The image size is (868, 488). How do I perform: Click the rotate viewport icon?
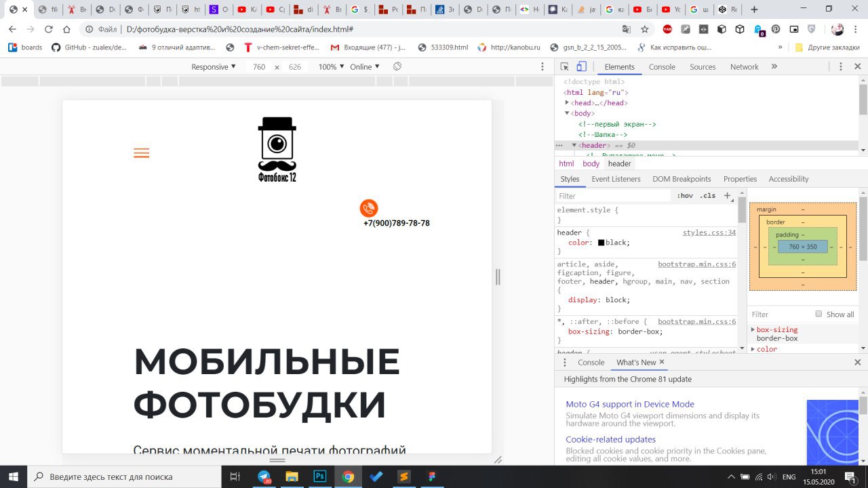[x=397, y=66]
